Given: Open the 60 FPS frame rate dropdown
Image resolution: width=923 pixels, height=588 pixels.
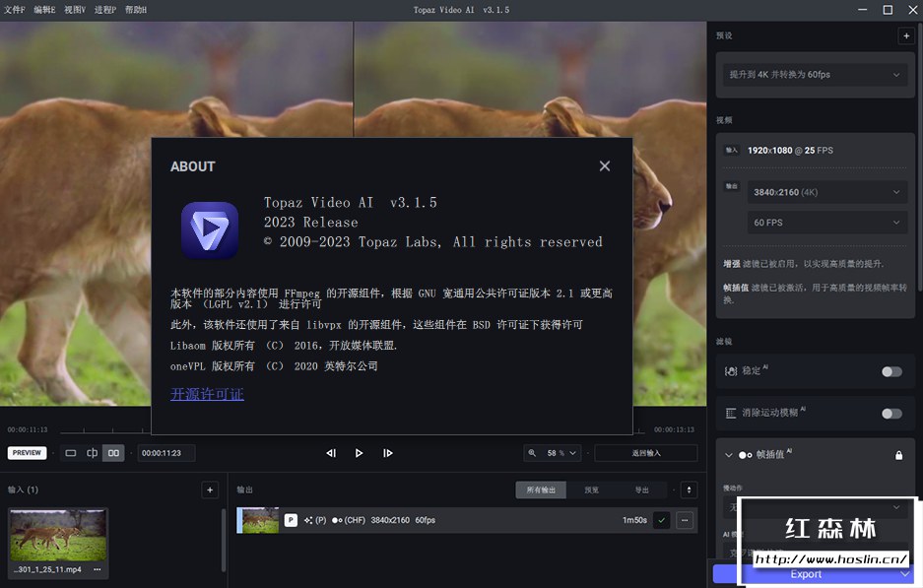Looking at the screenshot, I should coord(827,223).
